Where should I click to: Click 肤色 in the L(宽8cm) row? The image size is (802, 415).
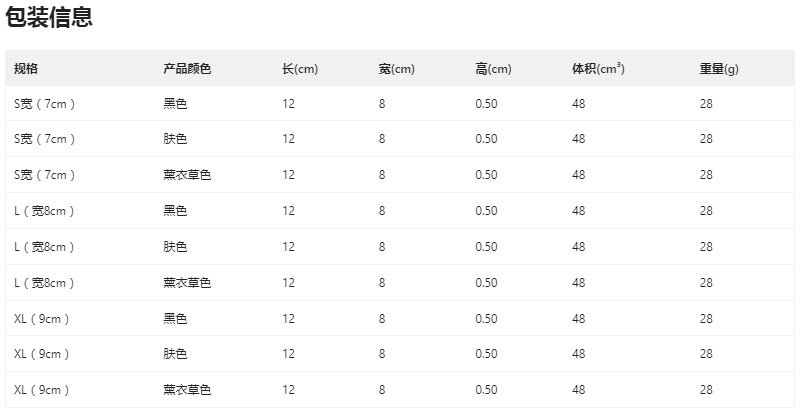175,247
